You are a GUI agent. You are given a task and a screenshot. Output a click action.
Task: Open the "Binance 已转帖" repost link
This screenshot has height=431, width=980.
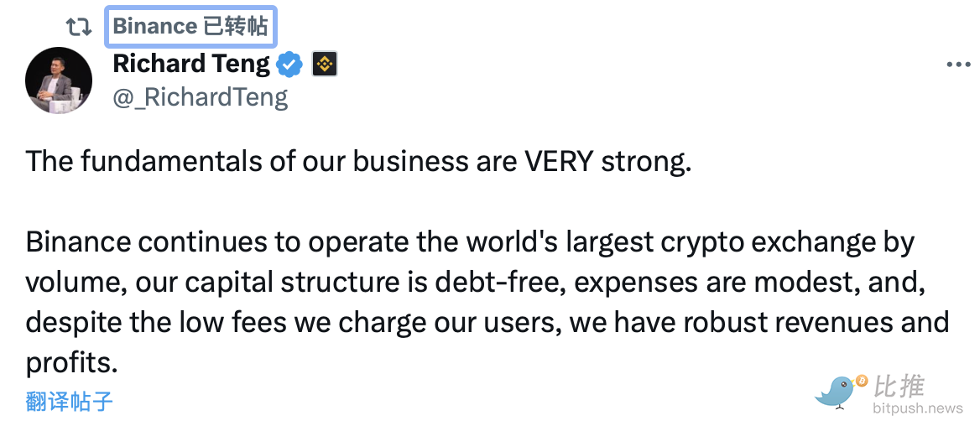(190, 27)
